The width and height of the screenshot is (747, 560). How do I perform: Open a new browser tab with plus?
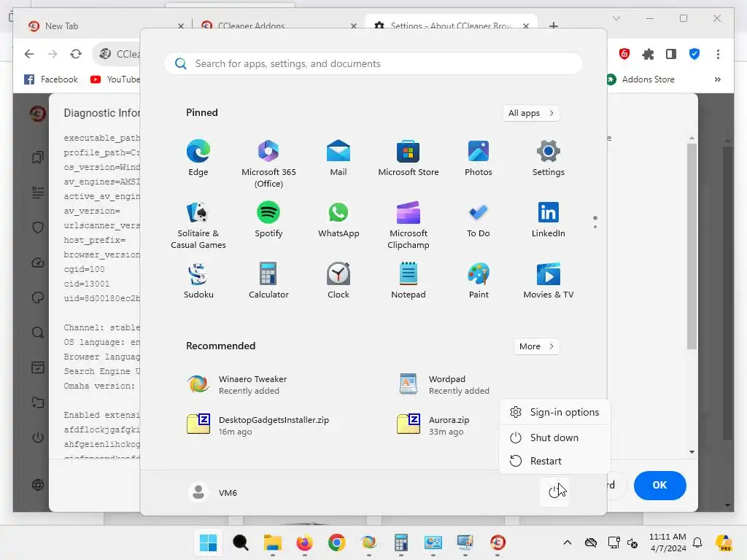pos(553,26)
